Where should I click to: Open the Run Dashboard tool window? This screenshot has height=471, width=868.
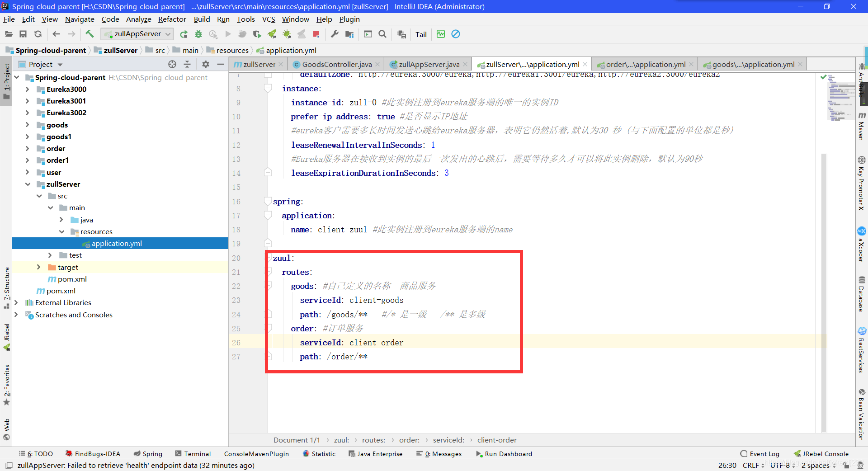click(x=504, y=454)
